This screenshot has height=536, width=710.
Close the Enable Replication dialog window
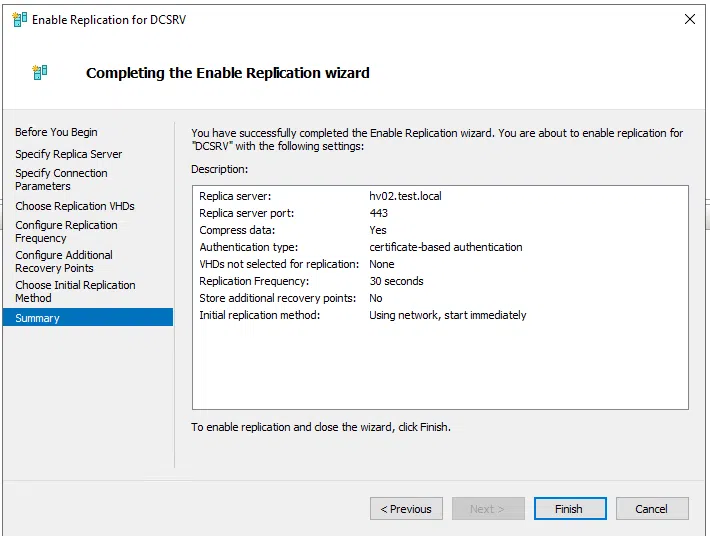click(689, 19)
